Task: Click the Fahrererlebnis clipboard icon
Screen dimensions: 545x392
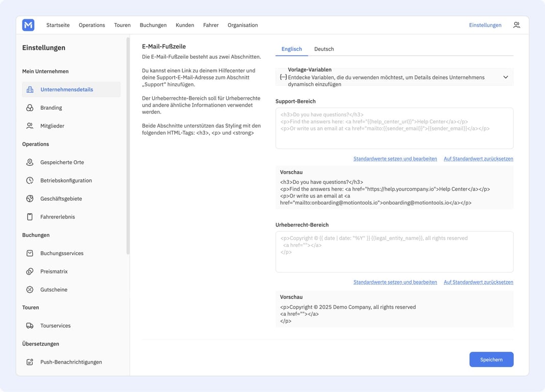Action: pos(30,216)
